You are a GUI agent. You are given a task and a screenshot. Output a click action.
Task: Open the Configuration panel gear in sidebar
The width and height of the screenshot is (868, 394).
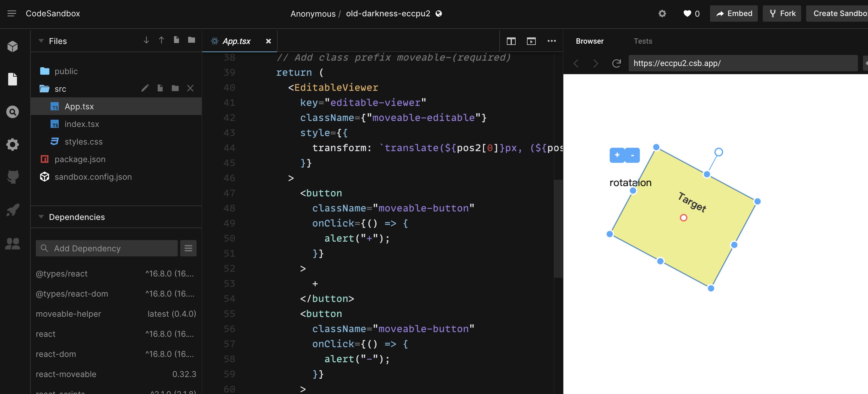[13, 144]
